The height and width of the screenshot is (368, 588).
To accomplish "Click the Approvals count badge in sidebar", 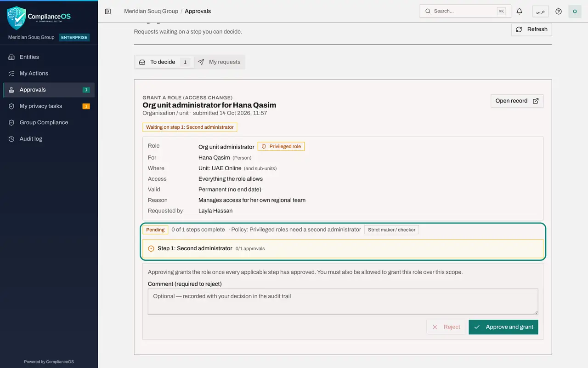I will tap(86, 90).
